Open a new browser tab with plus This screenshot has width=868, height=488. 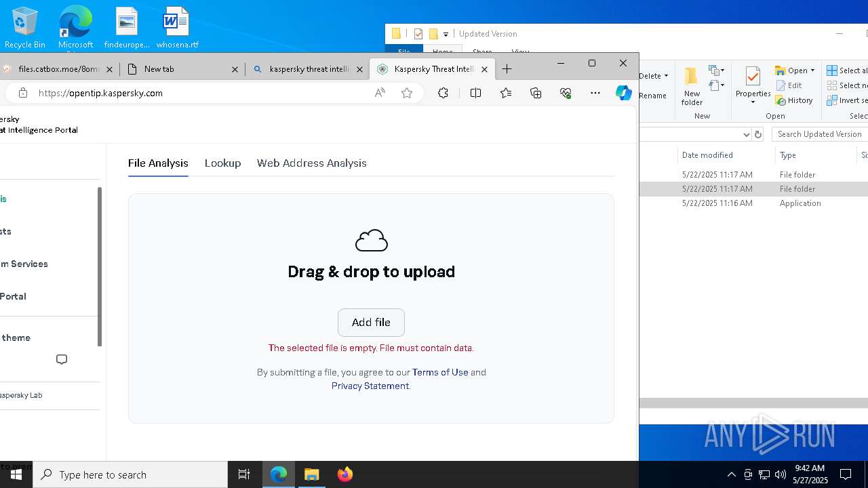[x=507, y=69]
